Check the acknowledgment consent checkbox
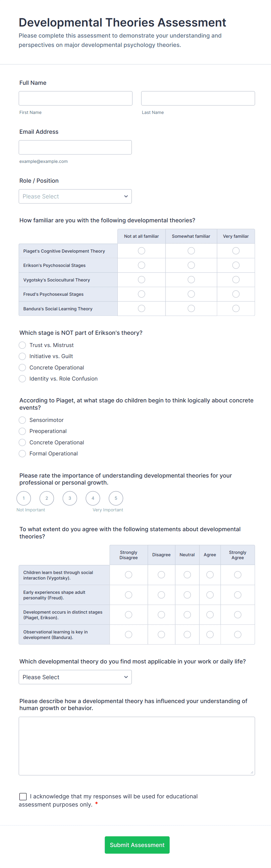 [23, 796]
